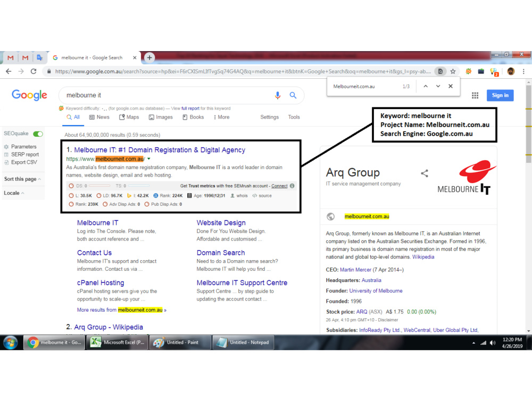The width and height of the screenshot is (532, 399).
Task: Click the Sign in button
Action: pos(500,95)
